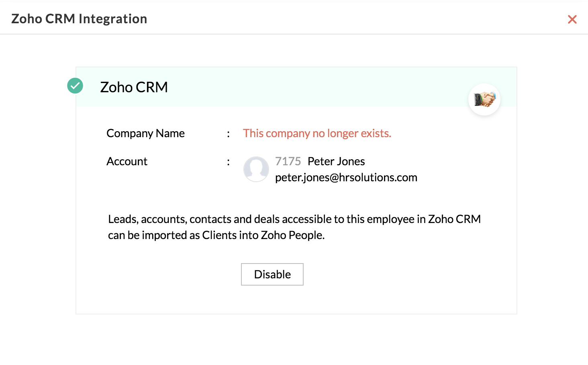Click the employee ID 7175
This screenshot has width=588, height=365.
288,161
